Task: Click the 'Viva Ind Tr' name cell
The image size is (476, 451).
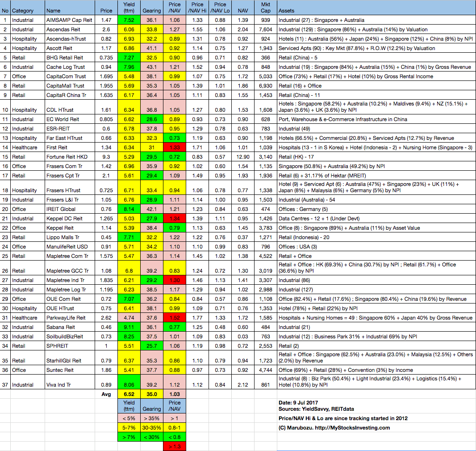Action: 70,382
